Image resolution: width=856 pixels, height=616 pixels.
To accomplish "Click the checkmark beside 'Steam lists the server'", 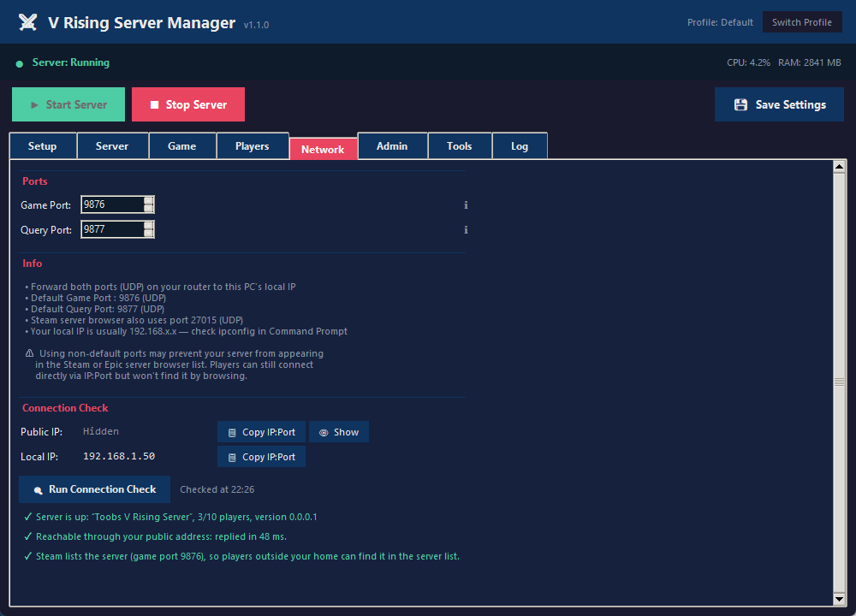I will pyautogui.click(x=28, y=556).
